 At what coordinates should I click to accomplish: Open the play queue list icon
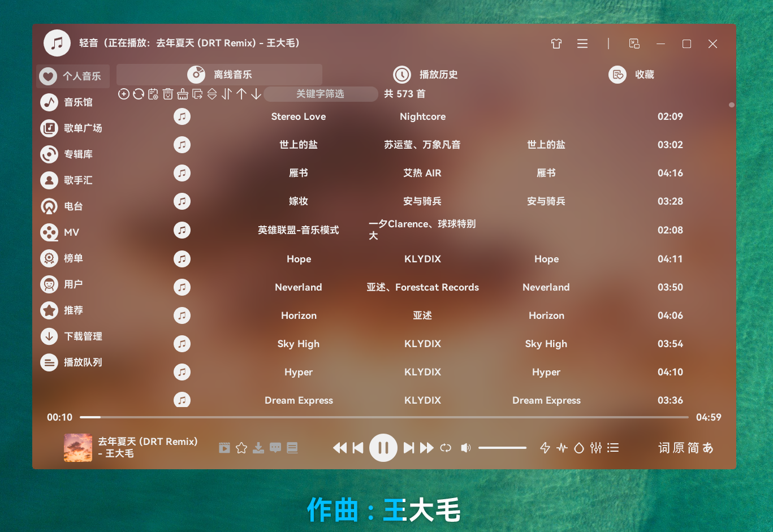(x=613, y=448)
